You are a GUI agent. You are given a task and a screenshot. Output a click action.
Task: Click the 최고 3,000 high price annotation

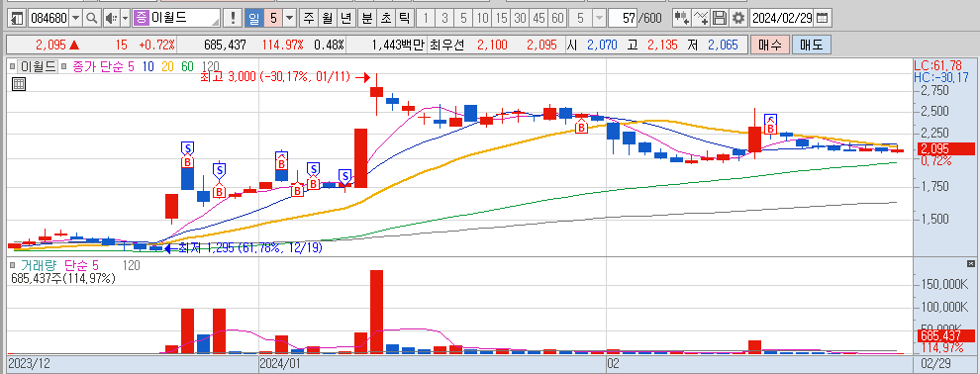pos(275,77)
